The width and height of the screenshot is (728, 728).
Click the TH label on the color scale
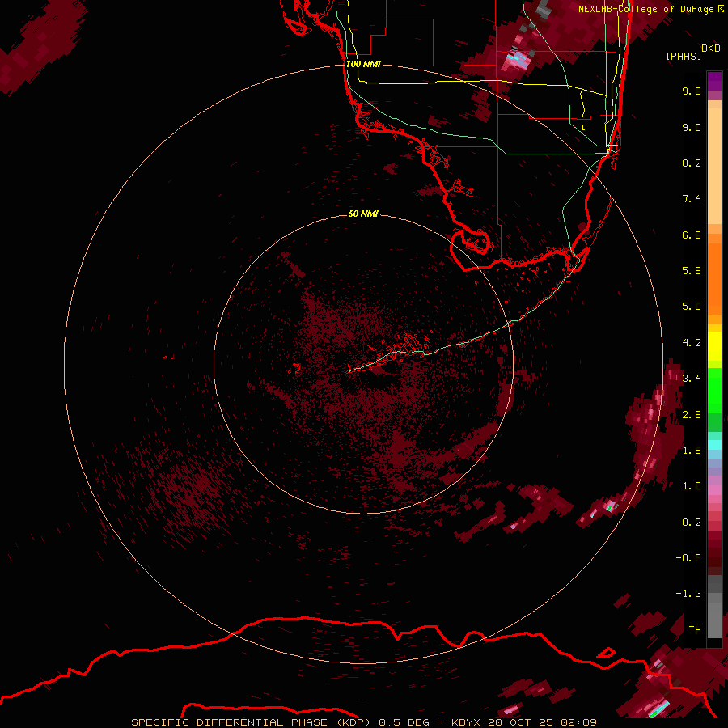(x=695, y=630)
